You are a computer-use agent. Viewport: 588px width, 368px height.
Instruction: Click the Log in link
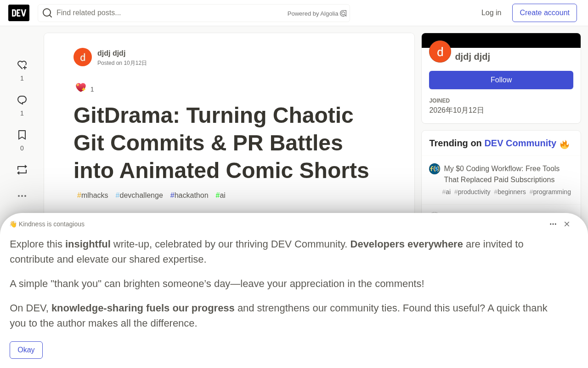pyautogui.click(x=491, y=13)
